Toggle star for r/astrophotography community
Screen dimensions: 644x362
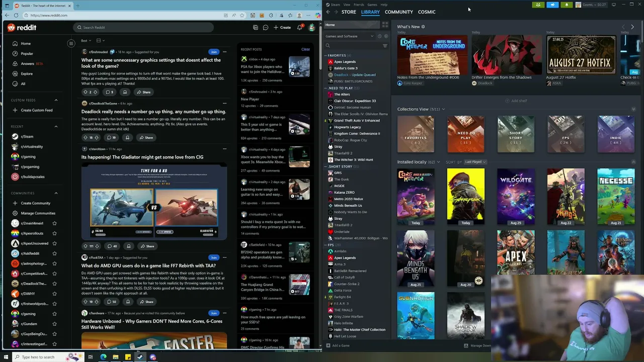[x=54, y=263]
